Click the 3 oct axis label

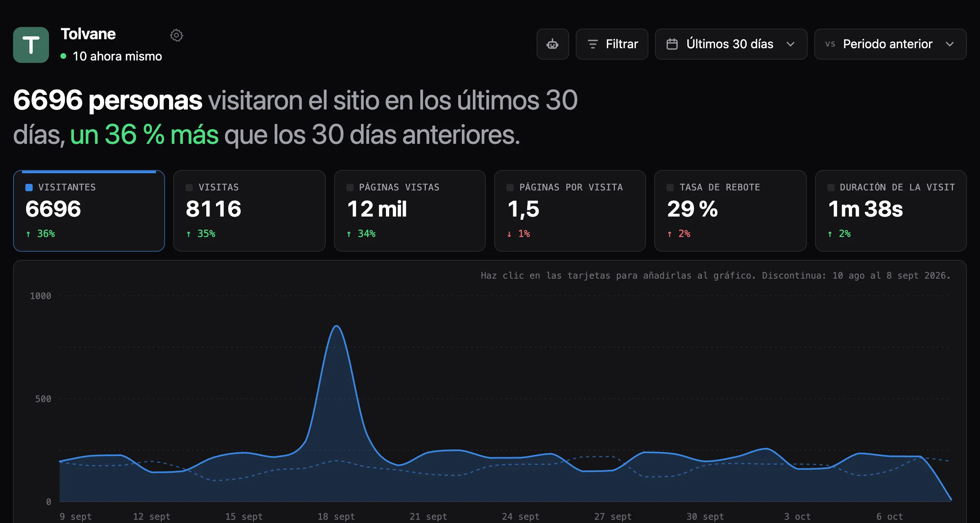[797, 516]
